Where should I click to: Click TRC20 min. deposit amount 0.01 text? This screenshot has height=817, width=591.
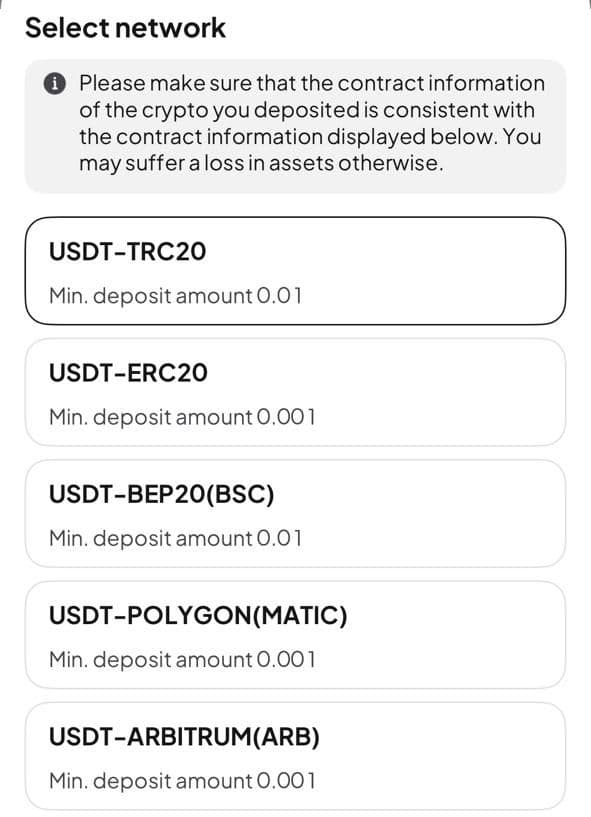pyautogui.click(x=176, y=296)
